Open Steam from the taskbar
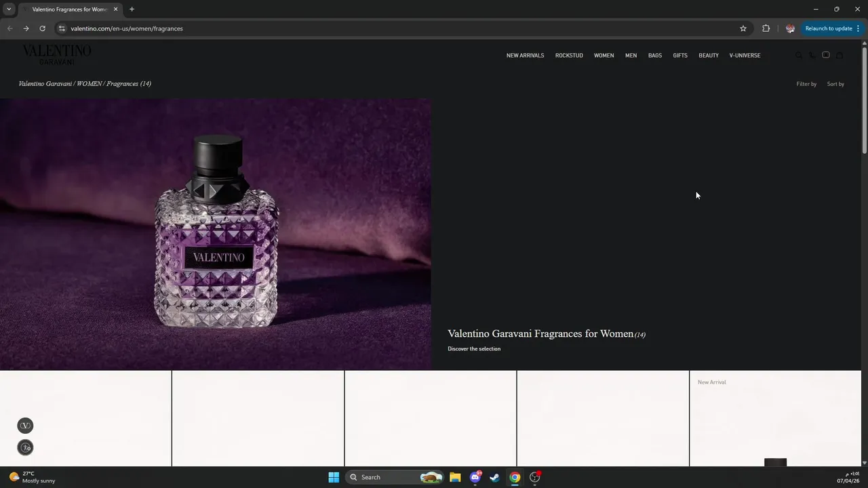Viewport: 868px width, 488px height. click(x=495, y=477)
